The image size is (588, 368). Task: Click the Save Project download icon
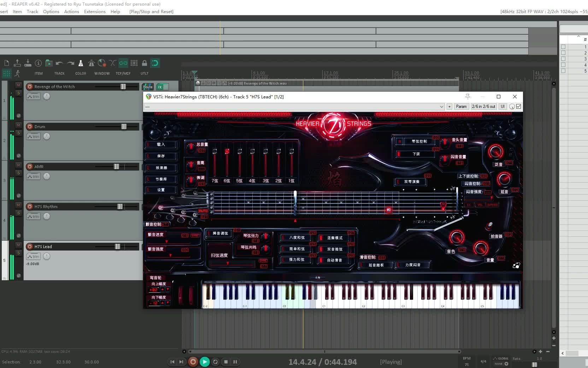coord(28,63)
